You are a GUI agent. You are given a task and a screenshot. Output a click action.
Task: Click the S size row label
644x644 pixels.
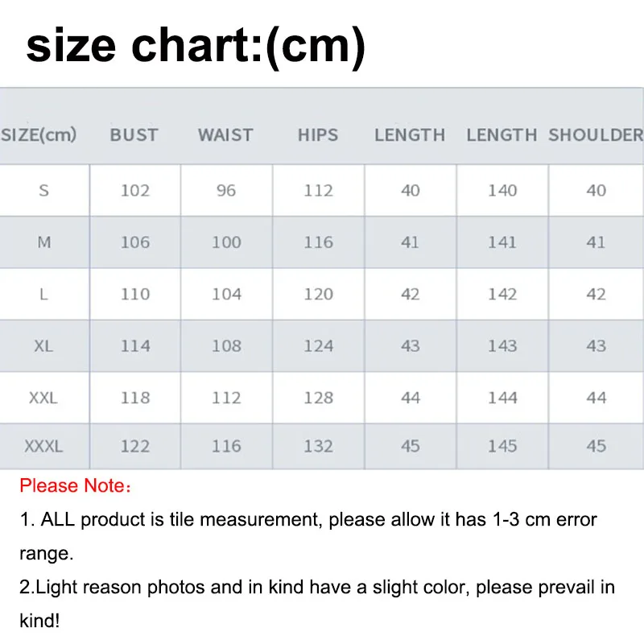(x=43, y=191)
